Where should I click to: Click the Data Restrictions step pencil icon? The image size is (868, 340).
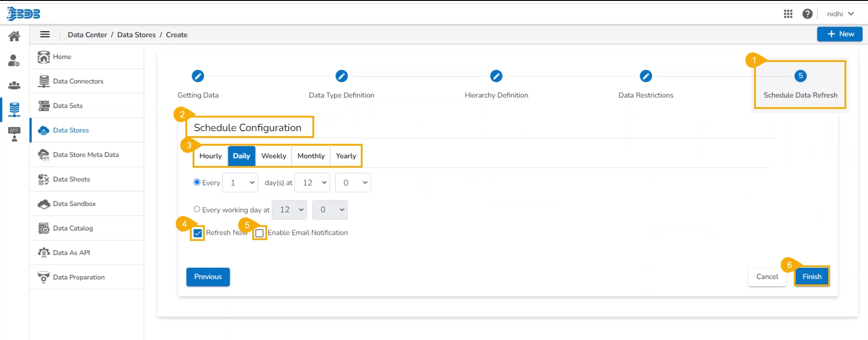646,76
